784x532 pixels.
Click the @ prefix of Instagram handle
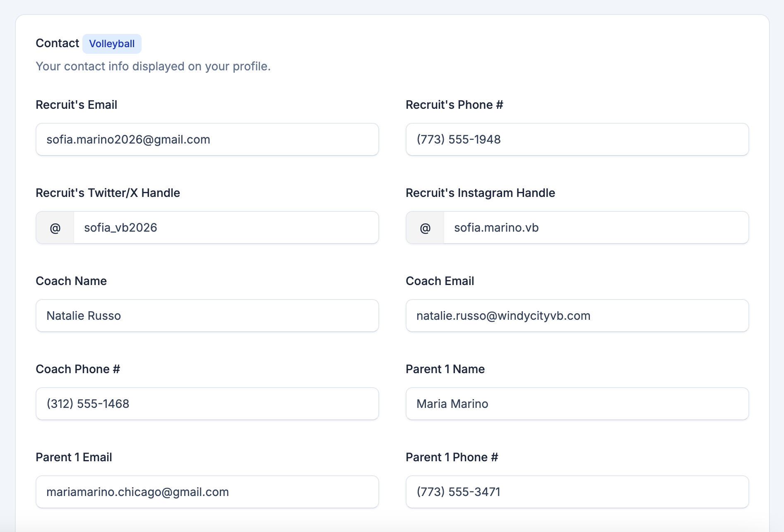pyautogui.click(x=425, y=228)
